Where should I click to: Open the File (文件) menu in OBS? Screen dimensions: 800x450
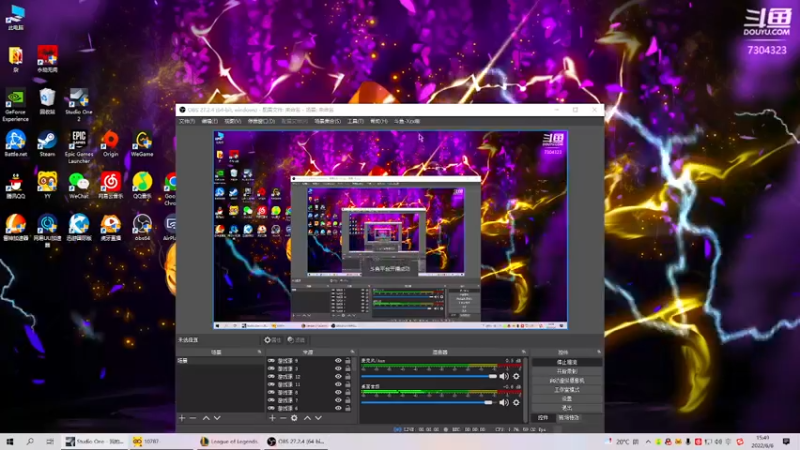point(187,121)
